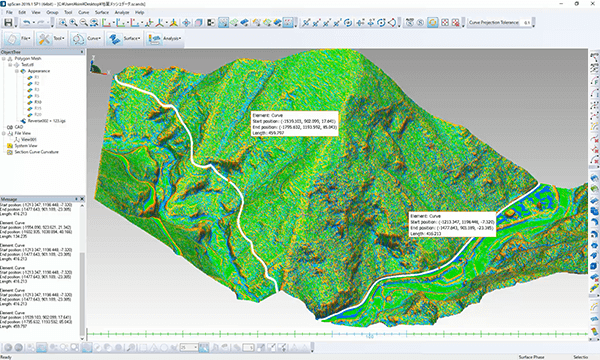Click the zoom out magnifier icon
Image resolution: width=600 pixels, height=360 pixels.
pos(83,23)
